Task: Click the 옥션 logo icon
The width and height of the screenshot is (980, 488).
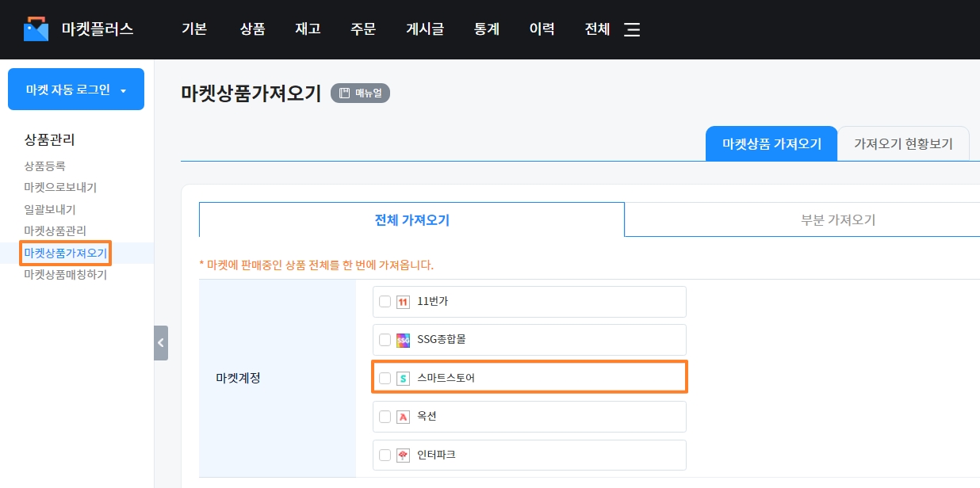Action: [x=403, y=417]
